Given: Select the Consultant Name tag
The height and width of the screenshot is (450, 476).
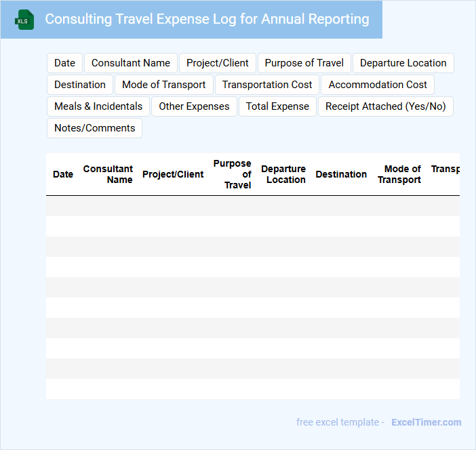Looking at the screenshot, I should [131, 63].
